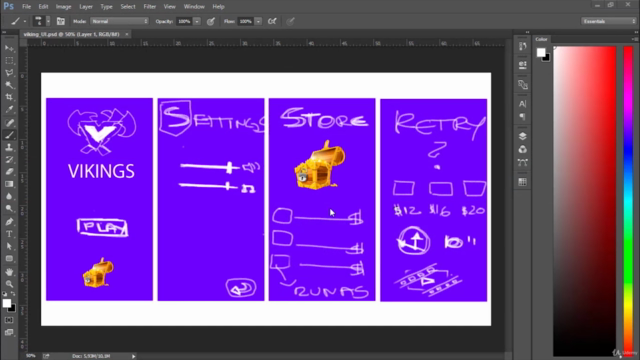Screen dimensions: 640x360
Task: Select the Crop tool
Action: tap(9, 97)
